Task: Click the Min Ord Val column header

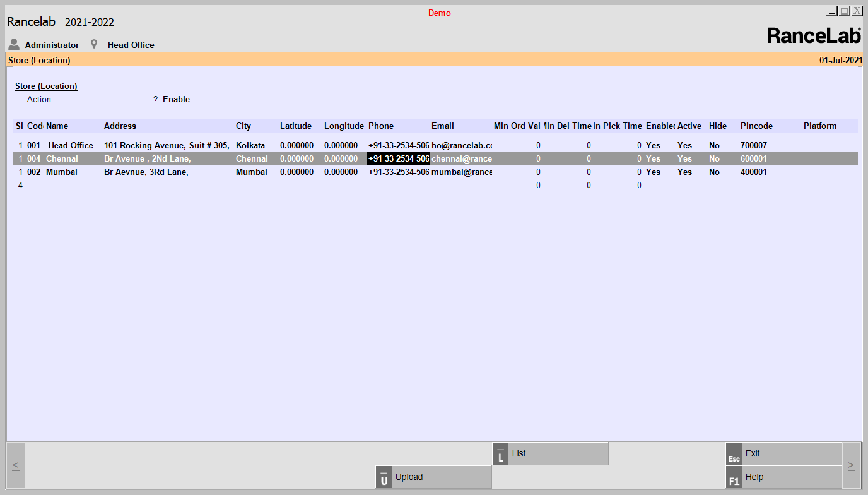Action: pos(517,126)
